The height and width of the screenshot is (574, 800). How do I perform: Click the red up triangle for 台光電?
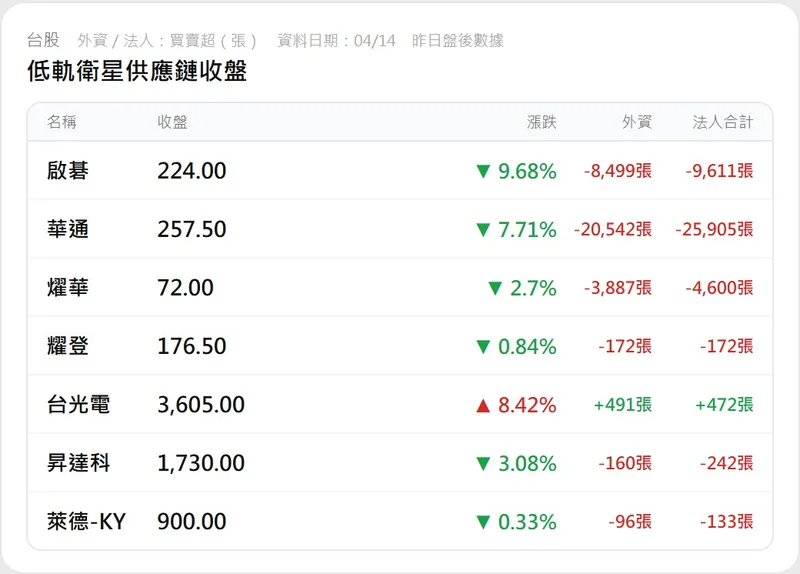coord(484,405)
